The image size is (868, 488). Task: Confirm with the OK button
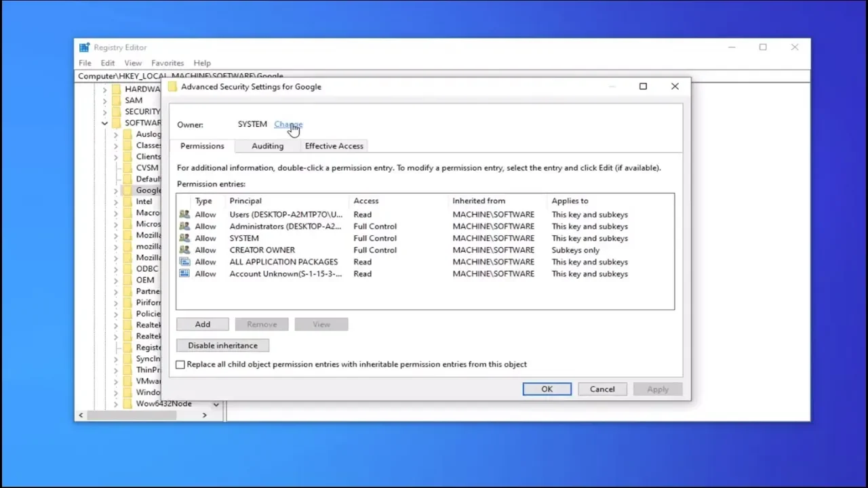(547, 389)
